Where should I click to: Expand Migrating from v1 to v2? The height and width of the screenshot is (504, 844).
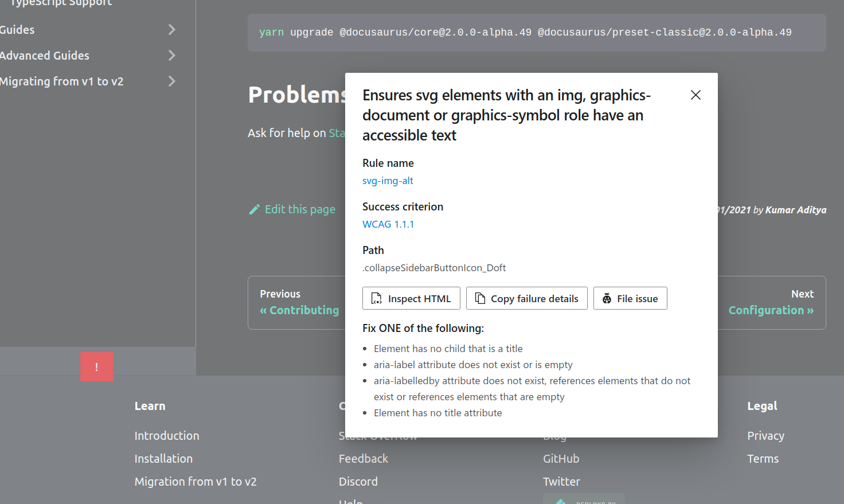pos(171,81)
